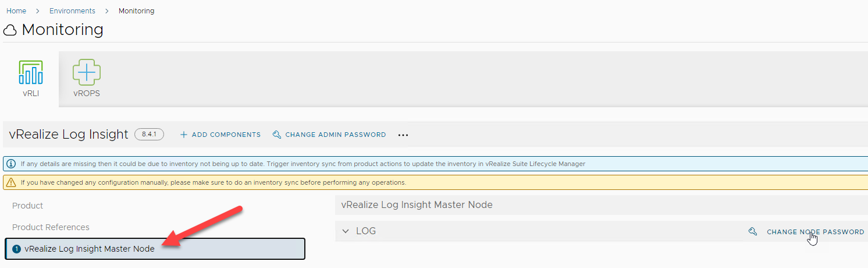Viewport: 868px width, 268px height.
Task: Select the Product section item
Action: point(28,206)
